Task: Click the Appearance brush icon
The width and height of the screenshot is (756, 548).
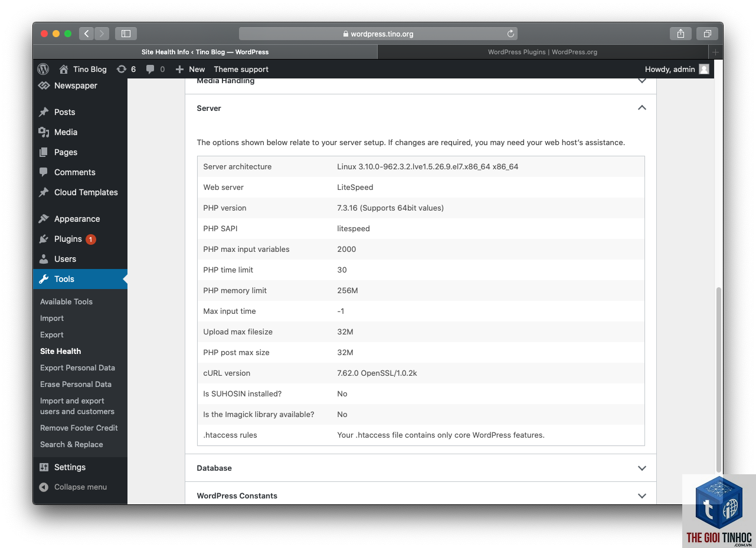Action: click(x=44, y=219)
